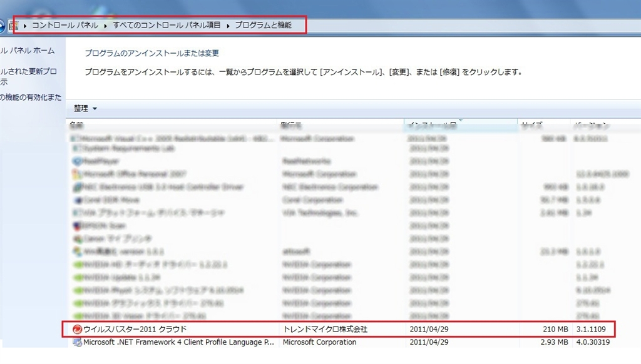Click the すべてのコントロール パネル項目 breadcrumb segment

(167, 25)
